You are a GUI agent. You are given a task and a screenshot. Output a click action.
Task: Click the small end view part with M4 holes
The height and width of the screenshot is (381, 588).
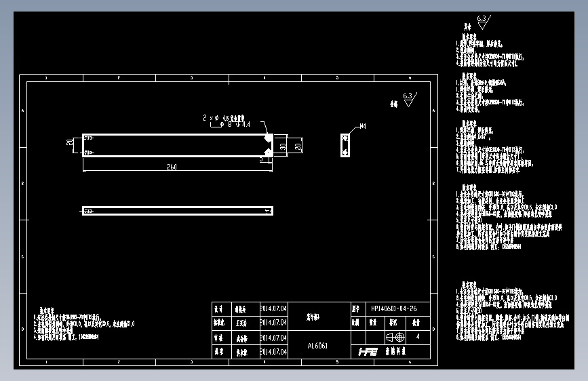pos(345,145)
